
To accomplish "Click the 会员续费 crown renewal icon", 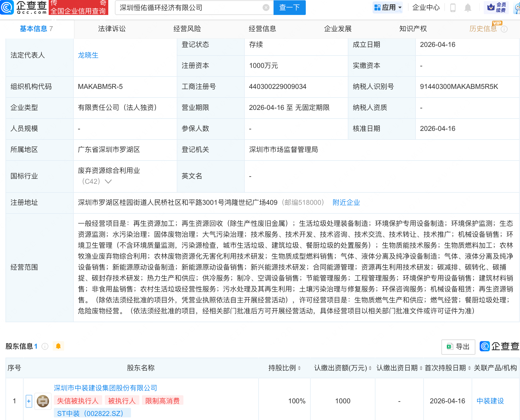I will click(x=496, y=7).
